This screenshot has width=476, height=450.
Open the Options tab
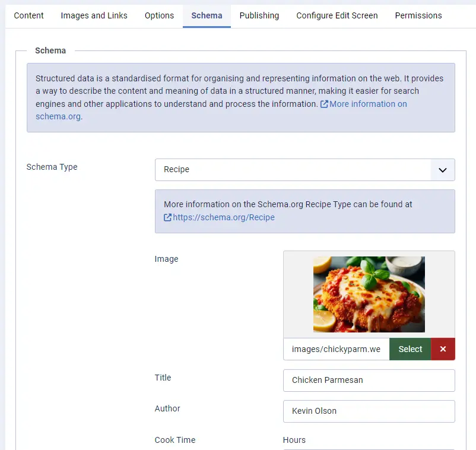point(159,15)
